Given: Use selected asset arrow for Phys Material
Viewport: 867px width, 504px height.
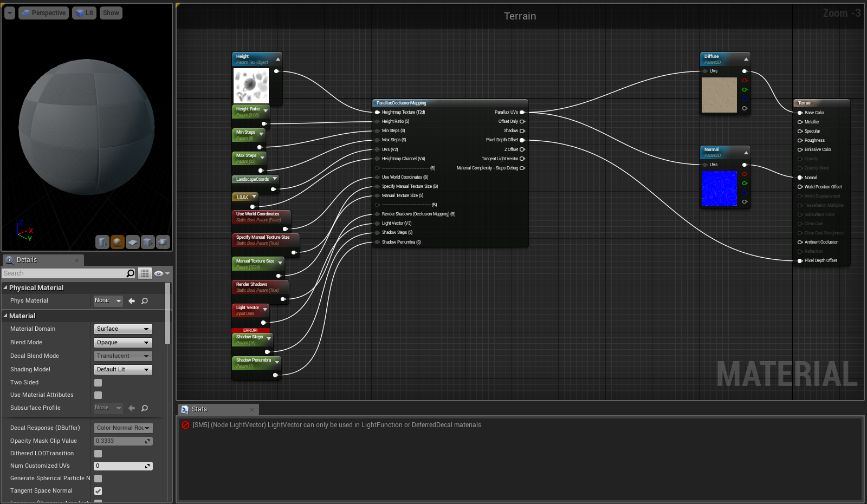Looking at the screenshot, I should tap(132, 301).
